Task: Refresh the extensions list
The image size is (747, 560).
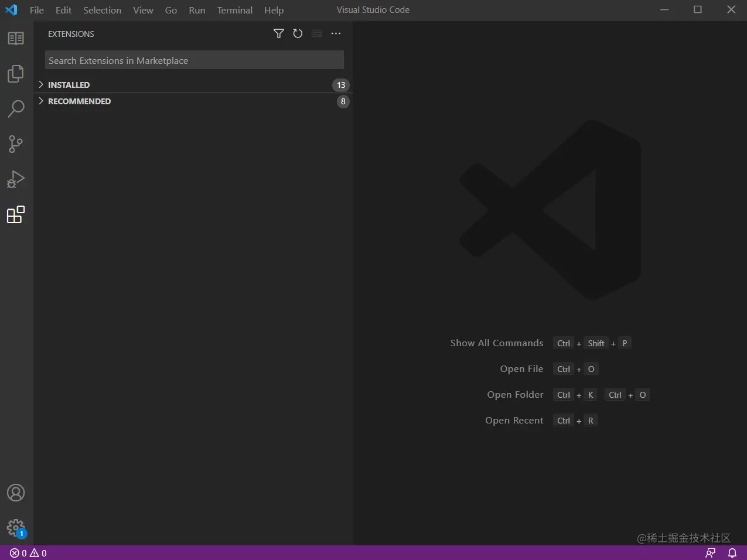Action: [298, 33]
